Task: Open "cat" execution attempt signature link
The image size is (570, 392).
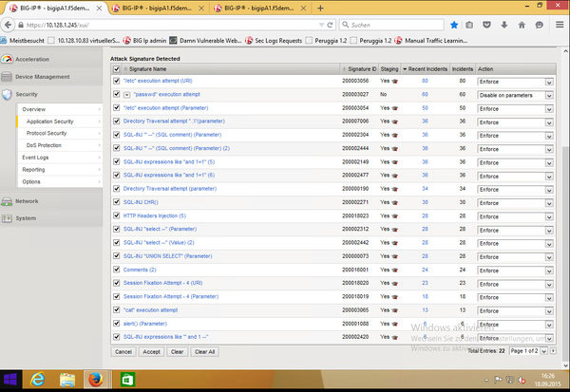Action: pos(150,309)
